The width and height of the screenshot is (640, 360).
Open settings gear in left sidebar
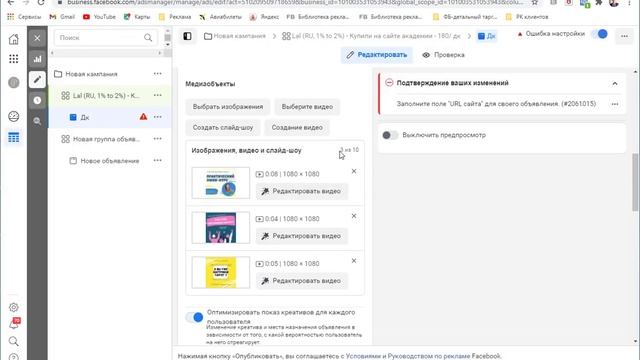click(x=13, y=307)
